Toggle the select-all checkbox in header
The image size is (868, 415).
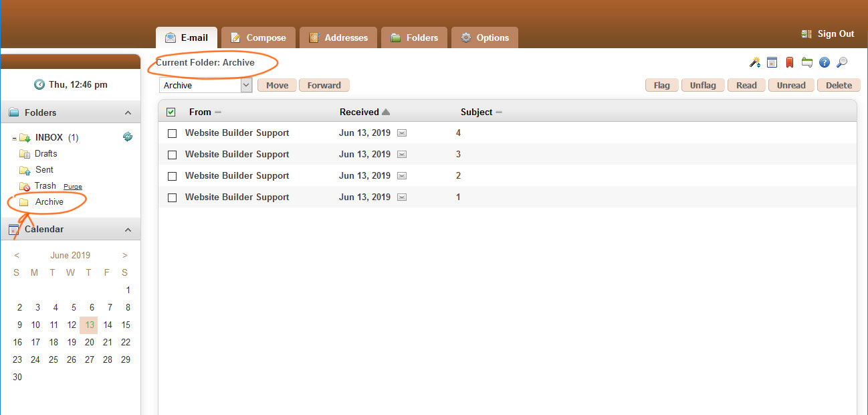pyautogui.click(x=171, y=112)
